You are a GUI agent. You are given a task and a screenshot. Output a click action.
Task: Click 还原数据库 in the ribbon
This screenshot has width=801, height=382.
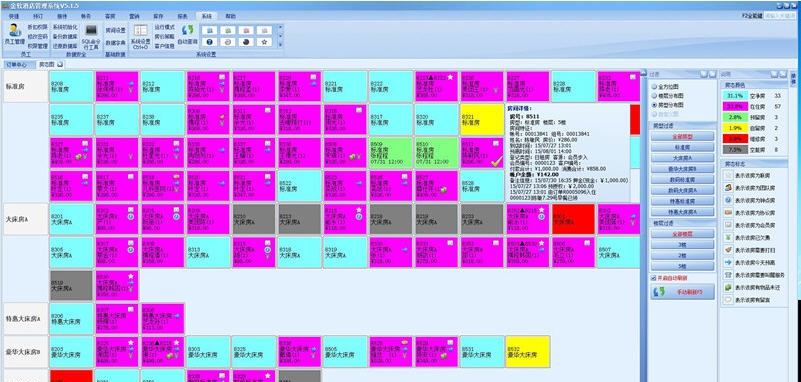pyautogui.click(x=65, y=45)
